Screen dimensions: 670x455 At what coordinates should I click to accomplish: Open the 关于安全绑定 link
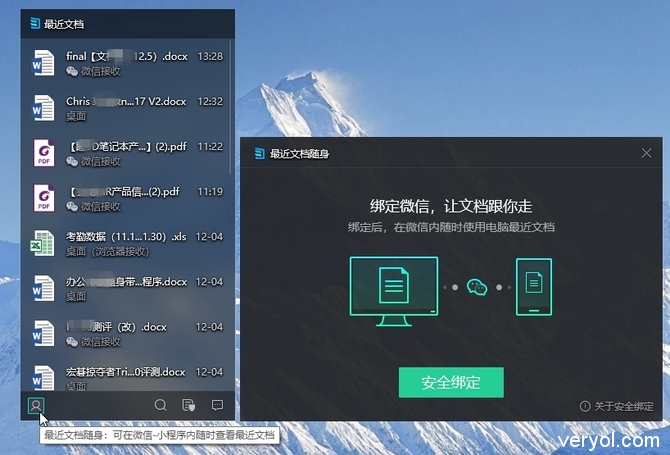tap(623, 406)
